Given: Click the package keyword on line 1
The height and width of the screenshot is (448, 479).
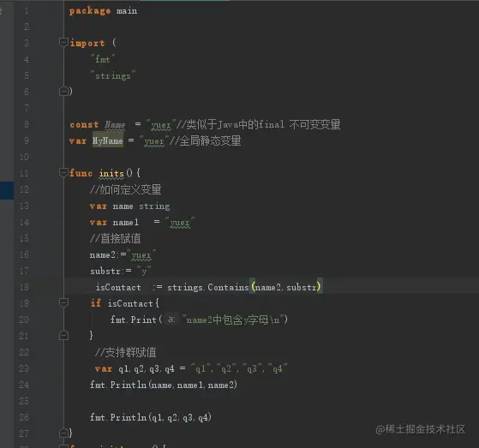Looking at the screenshot, I should (x=89, y=11).
